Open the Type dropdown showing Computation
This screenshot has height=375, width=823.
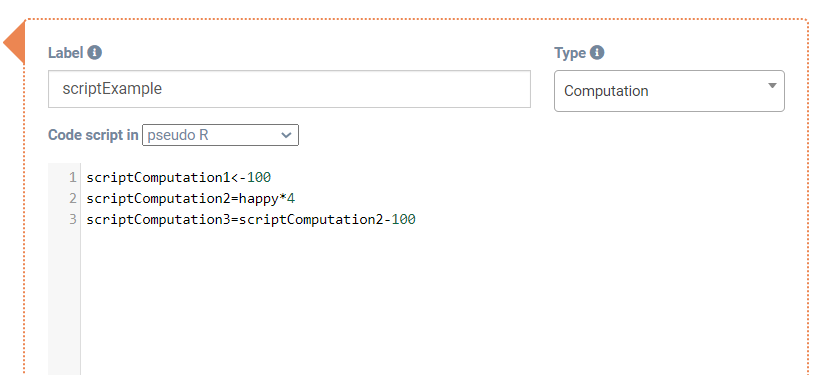[669, 91]
